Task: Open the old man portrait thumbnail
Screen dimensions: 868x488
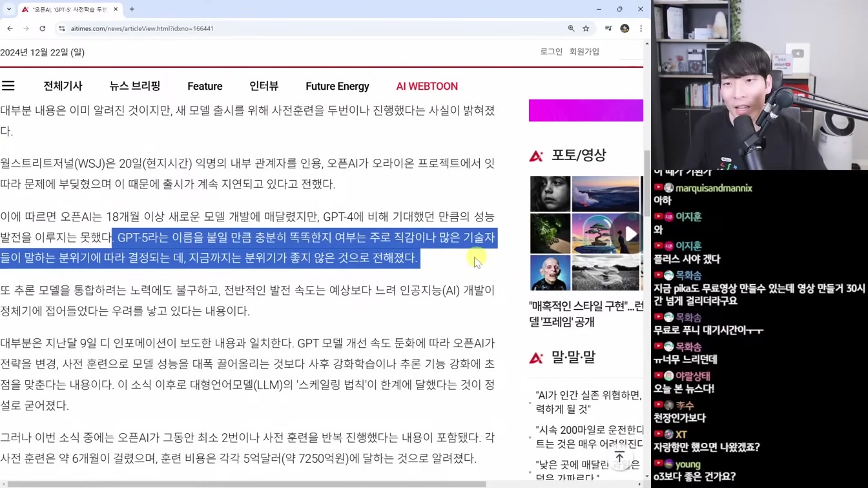Action: 550,272
